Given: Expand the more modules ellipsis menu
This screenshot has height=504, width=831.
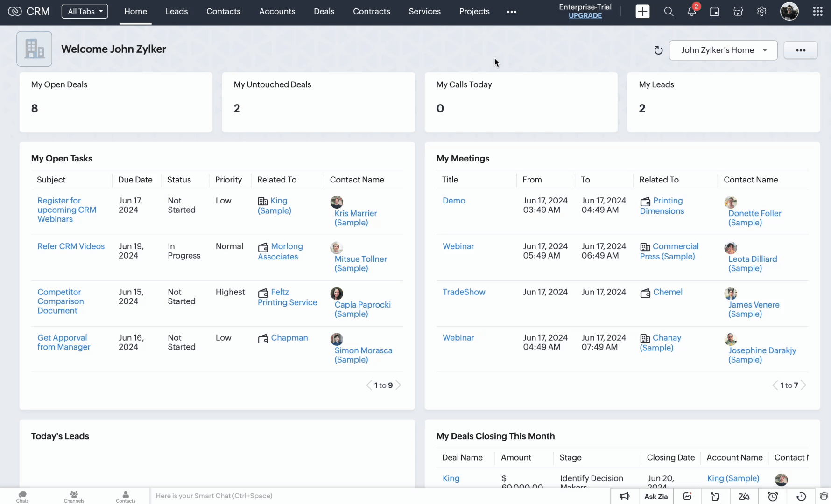Looking at the screenshot, I should (512, 12).
